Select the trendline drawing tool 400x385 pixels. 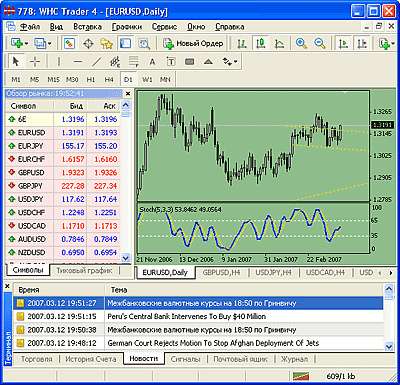pyautogui.click(x=96, y=62)
